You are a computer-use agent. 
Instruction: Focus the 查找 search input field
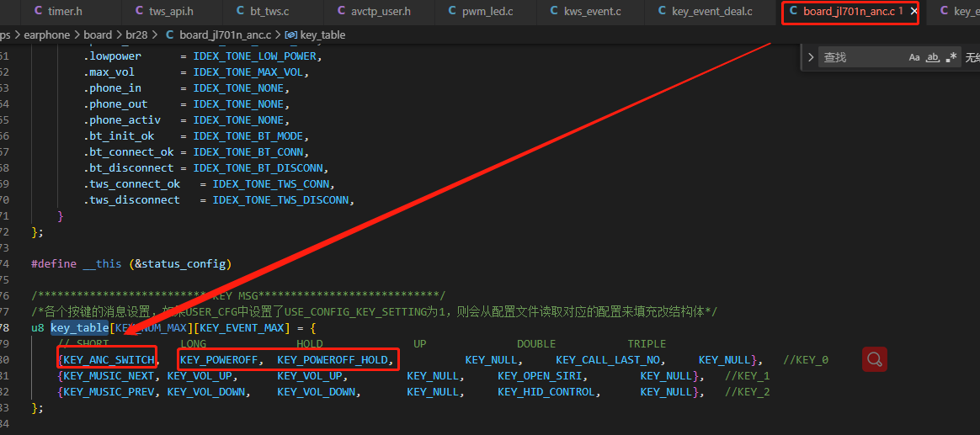click(862, 57)
